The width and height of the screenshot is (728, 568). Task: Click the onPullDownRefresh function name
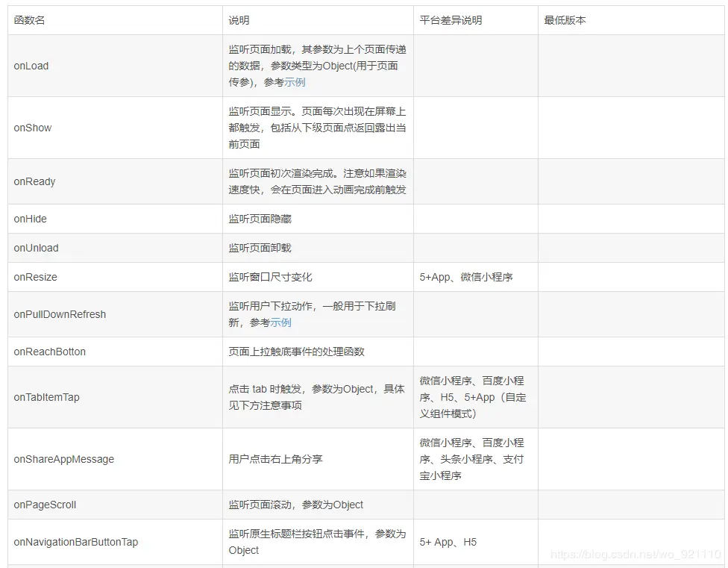pos(60,314)
